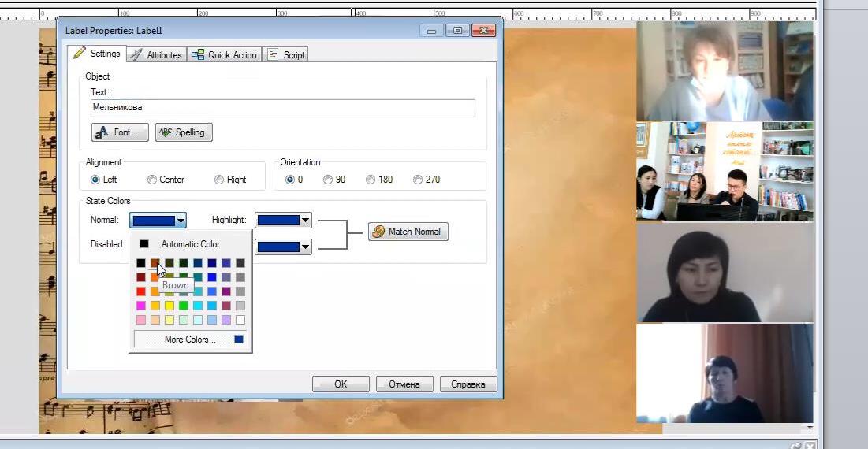Pick the magenta swatch in the palette
868x449 pixels.
141,306
